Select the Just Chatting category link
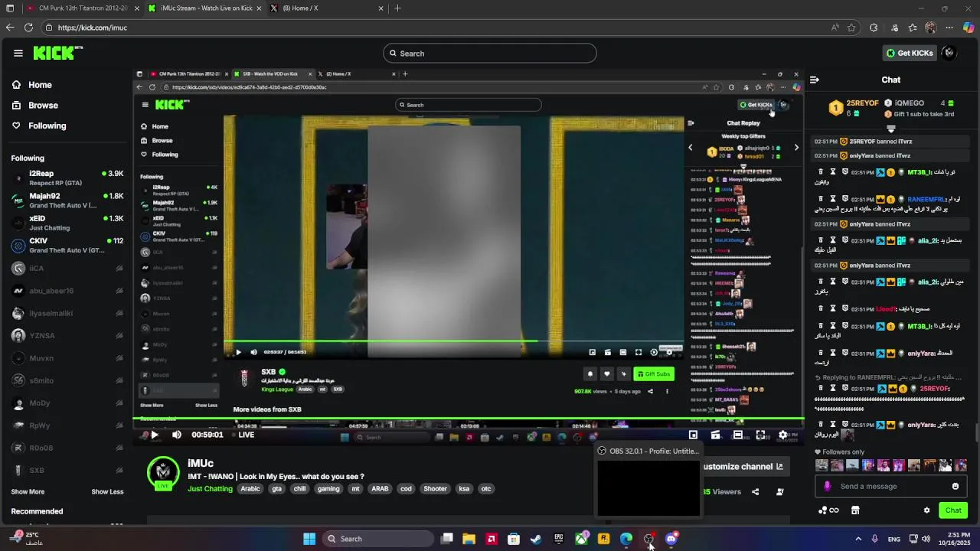 coord(210,488)
